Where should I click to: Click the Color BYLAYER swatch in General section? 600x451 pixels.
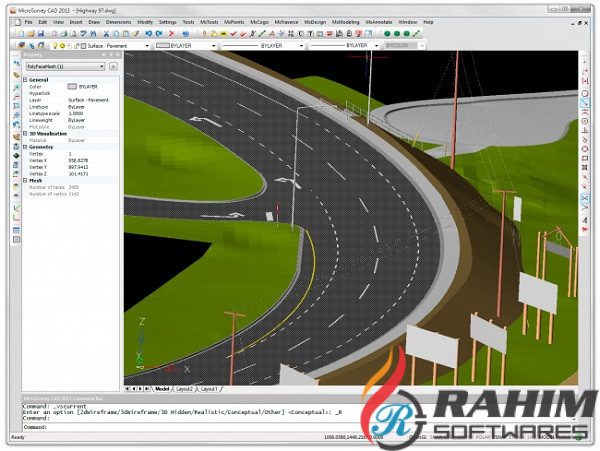(x=73, y=86)
